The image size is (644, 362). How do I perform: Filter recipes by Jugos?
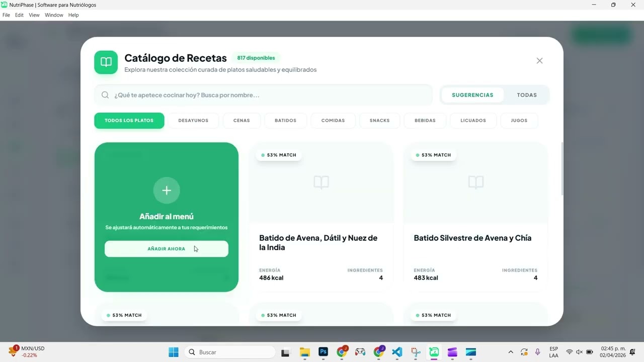point(519,121)
